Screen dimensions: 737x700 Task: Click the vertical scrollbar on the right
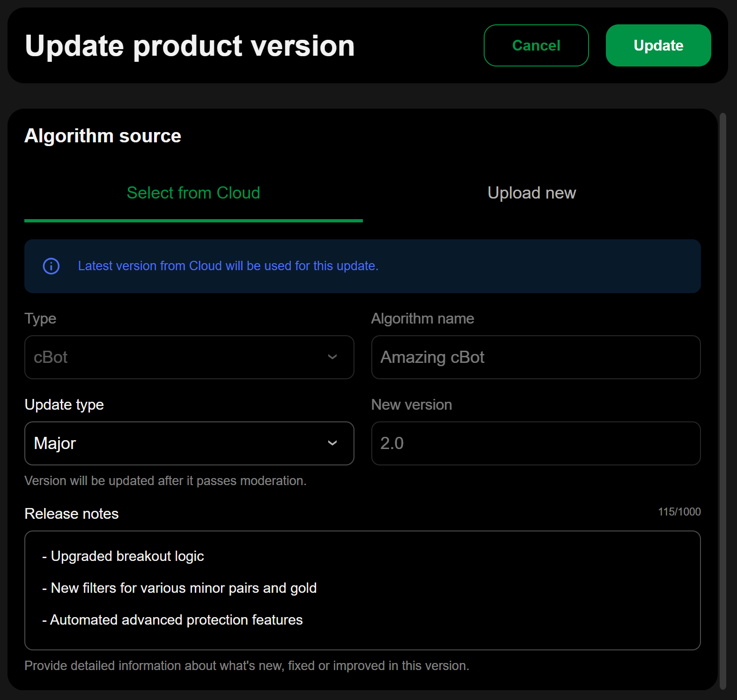pos(722,398)
